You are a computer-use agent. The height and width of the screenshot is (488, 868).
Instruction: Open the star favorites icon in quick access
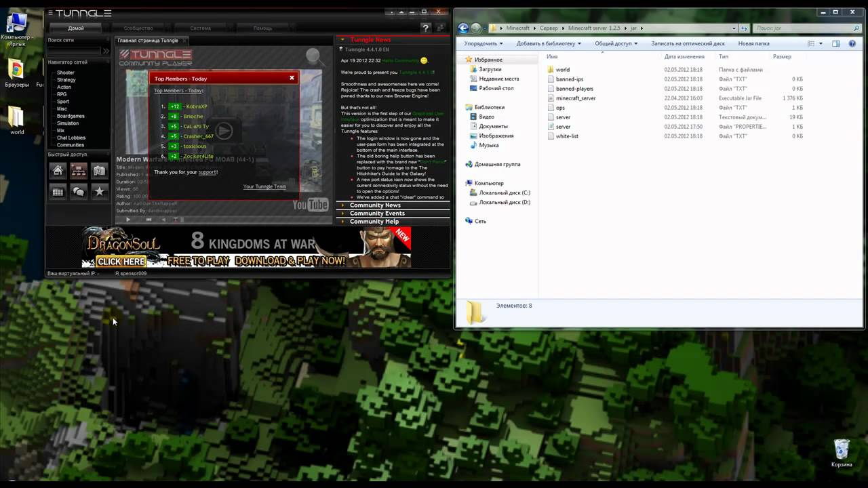pyautogui.click(x=100, y=192)
